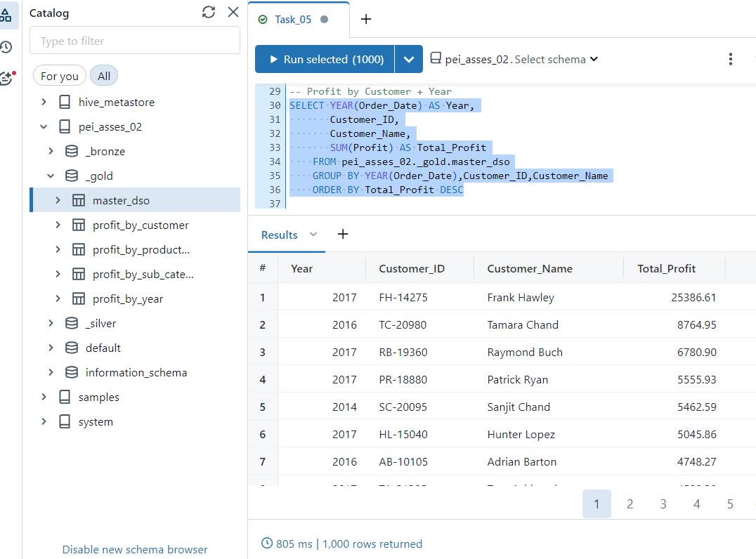Screen dimensions: 756x559
Task: Click the query duration clock icon
Action: click(266, 543)
